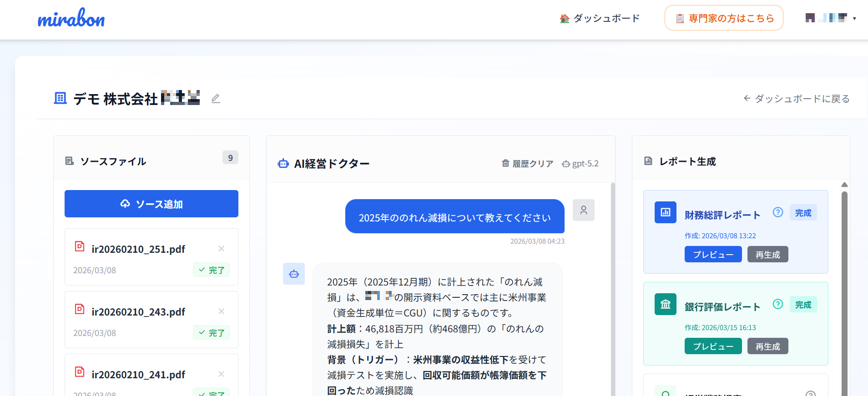Click the 銀行評価レポート bank icon
Viewport: 868px width, 396px height.
tap(666, 304)
